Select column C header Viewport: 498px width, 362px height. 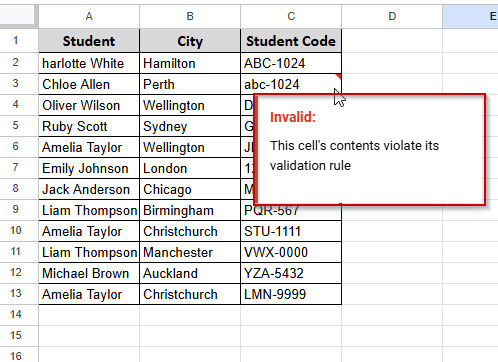pyautogui.click(x=291, y=16)
